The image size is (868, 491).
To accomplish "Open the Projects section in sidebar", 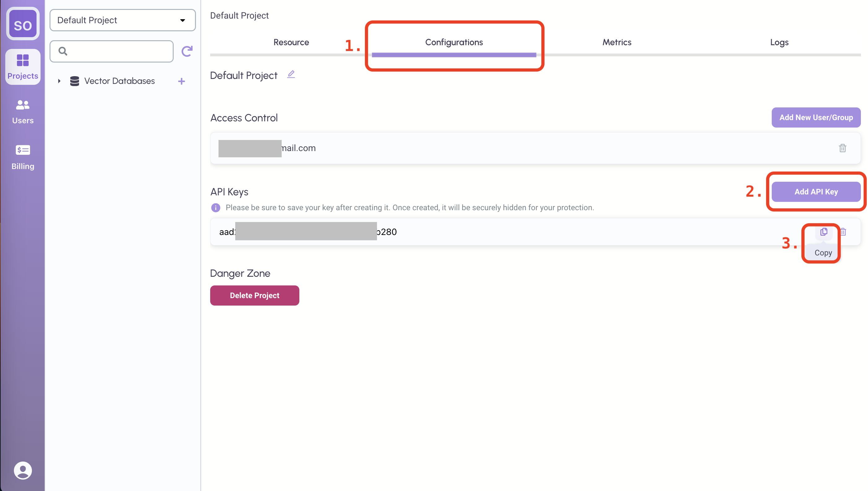I will coord(23,67).
